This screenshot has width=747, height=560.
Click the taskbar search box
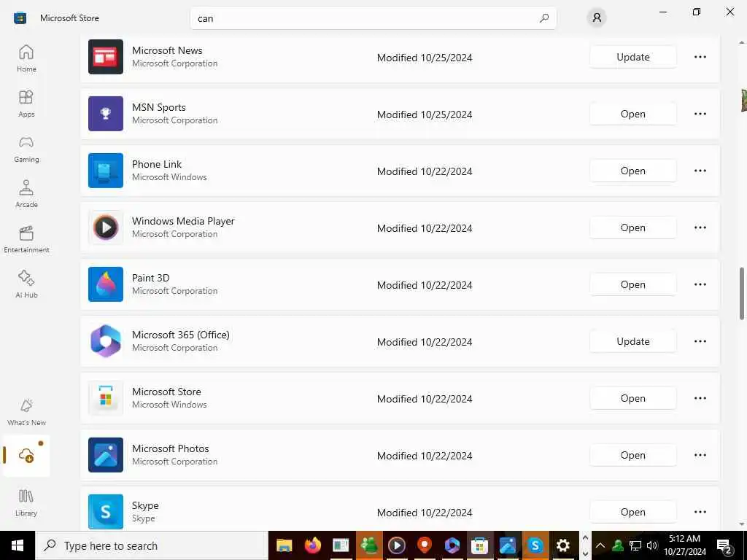click(152, 545)
